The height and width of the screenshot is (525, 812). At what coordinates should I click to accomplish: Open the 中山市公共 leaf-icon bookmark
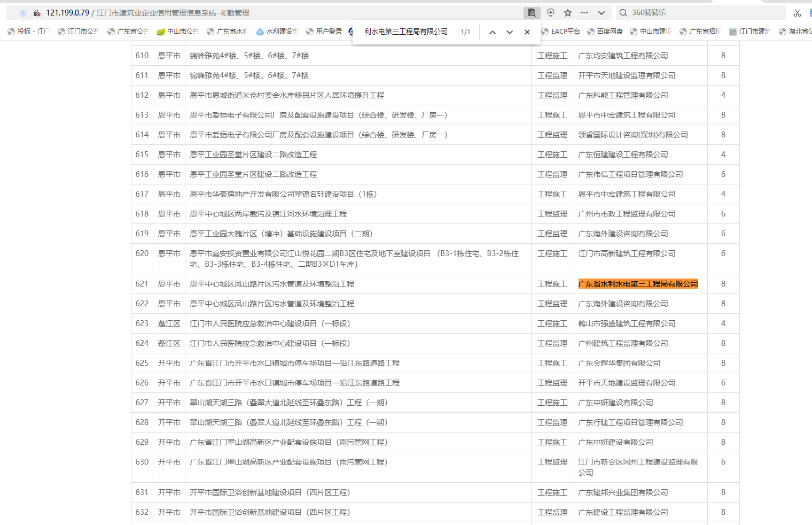(x=177, y=32)
